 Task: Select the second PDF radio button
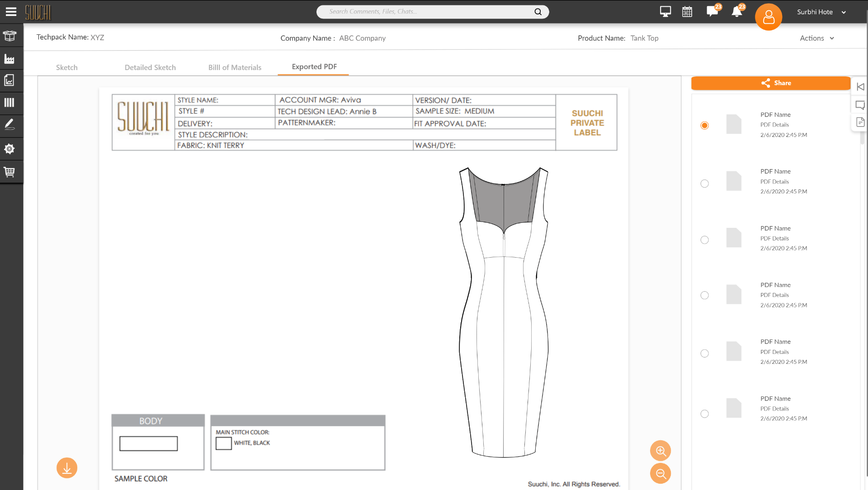(x=704, y=184)
